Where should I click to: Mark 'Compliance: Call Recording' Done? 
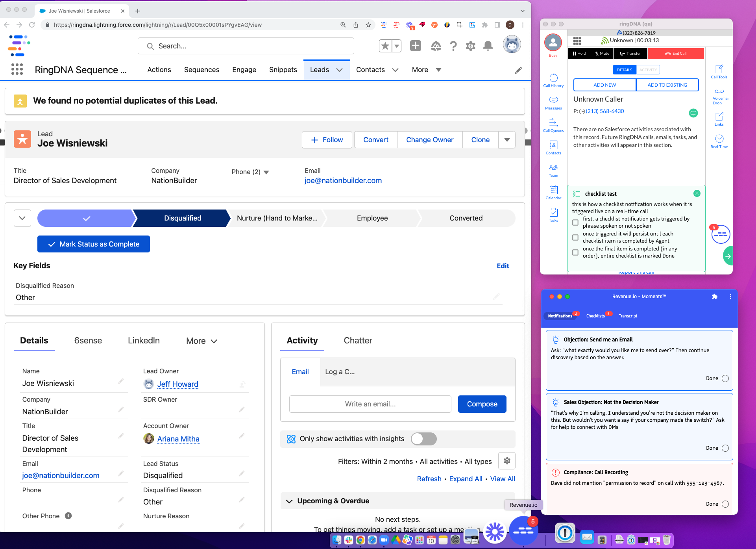(x=725, y=504)
